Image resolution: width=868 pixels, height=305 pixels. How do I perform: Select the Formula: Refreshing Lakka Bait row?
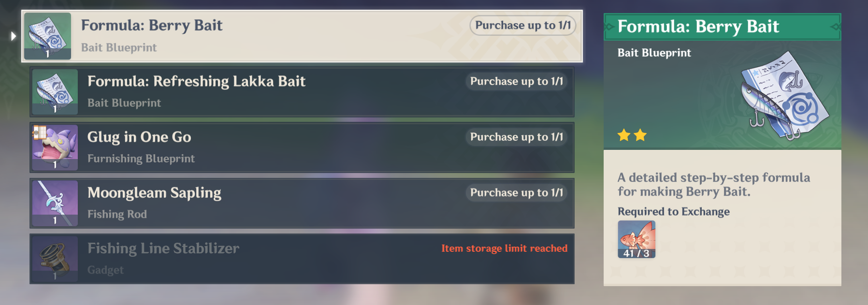point(302,92)
